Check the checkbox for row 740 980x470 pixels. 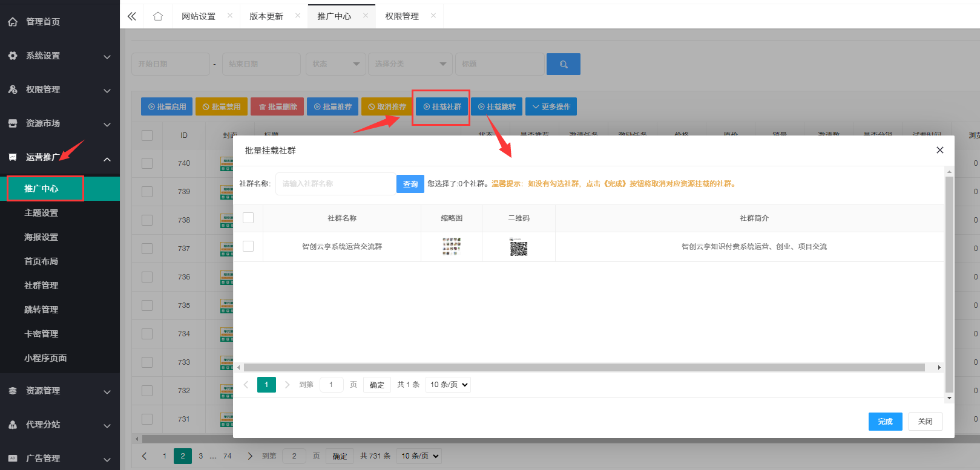(x=147, y=163)
